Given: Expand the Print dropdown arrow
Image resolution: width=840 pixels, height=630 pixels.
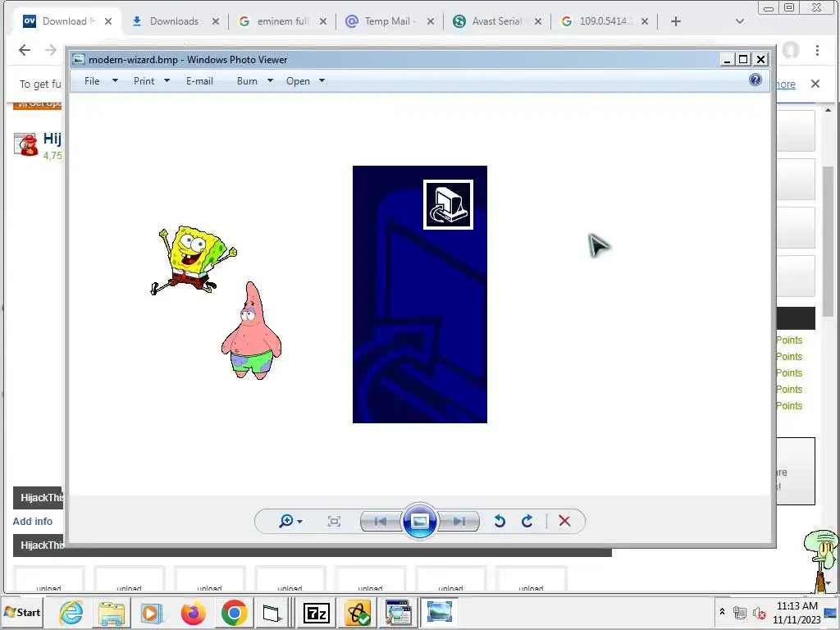Looking at the screenshot, I should coord(167,81).
